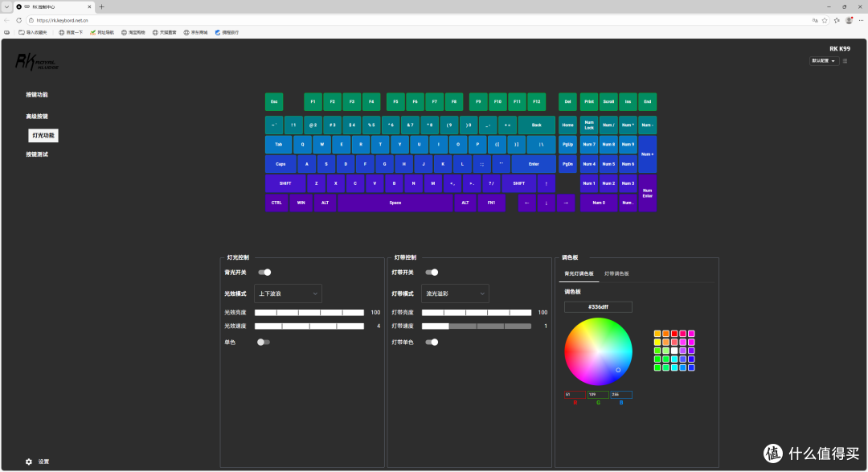Toggle the 背光开关 switch
868x472 pixels.
pyautogui.click(x=264, y=272)
